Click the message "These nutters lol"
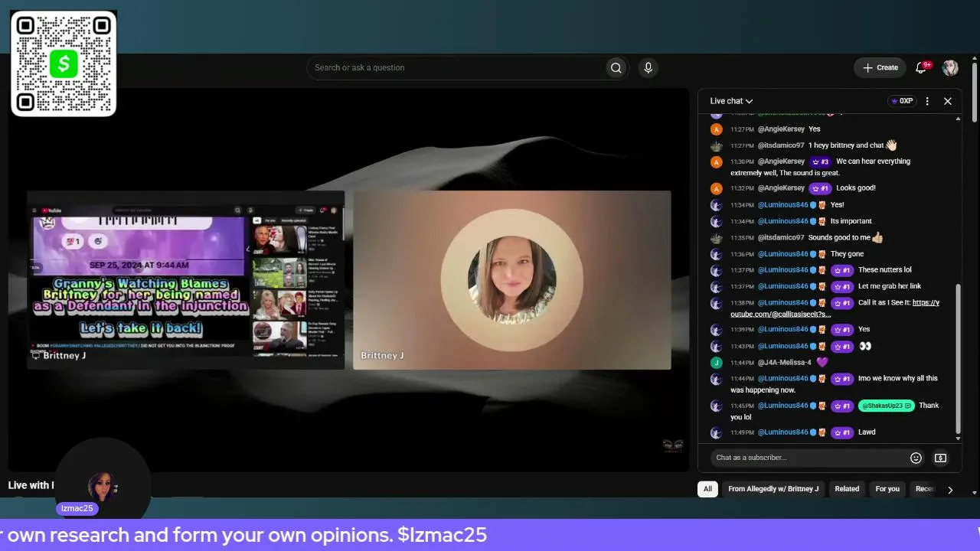This screenshot has height=551, width=980. (x=884, y=270)
